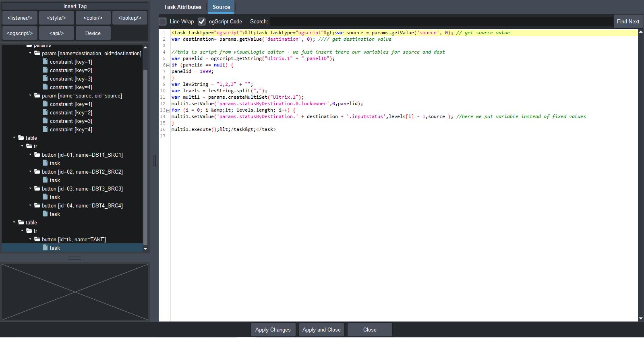
Task: Click folder icon of button id=04 DST4_SRC4
Action: pos(37,205)
